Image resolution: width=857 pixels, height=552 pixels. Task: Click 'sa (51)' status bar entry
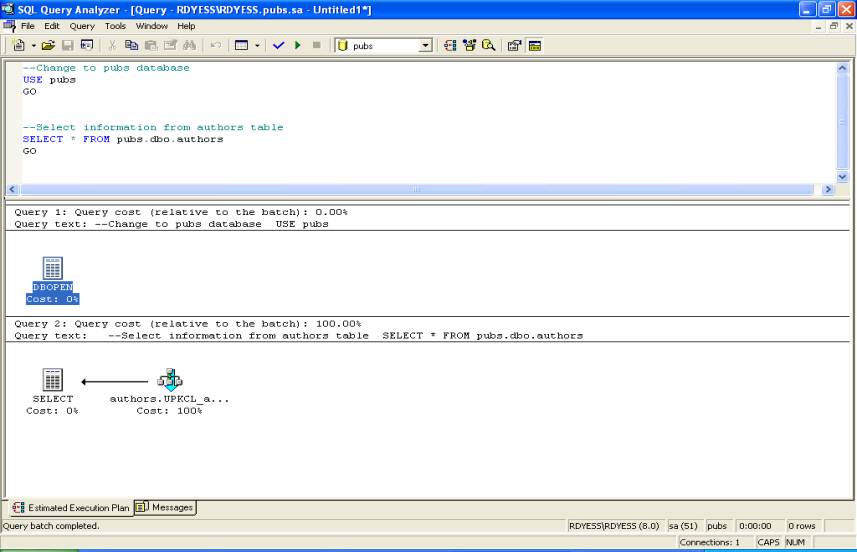click(x=683, y=526)
